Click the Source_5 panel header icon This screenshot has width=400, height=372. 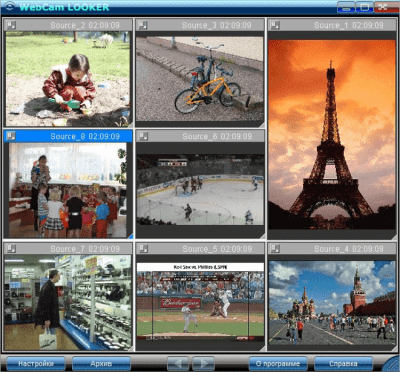(x=143, y=248)
